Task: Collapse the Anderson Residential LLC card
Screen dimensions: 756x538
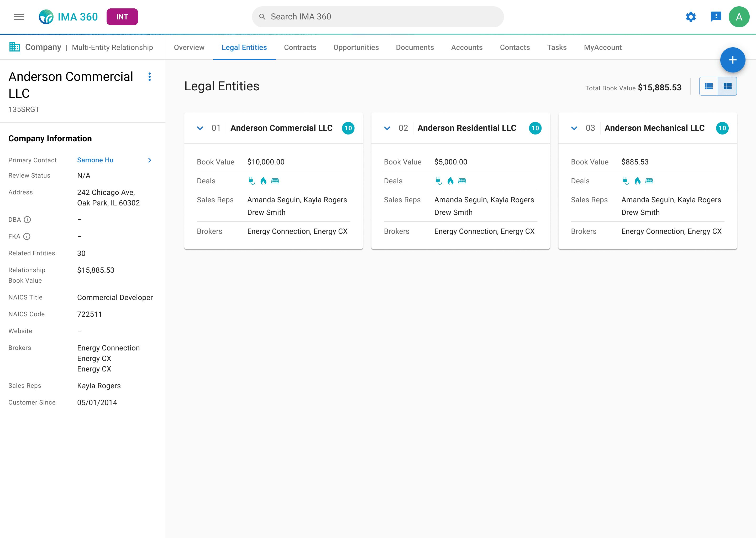Action: (x=387, y=128)
